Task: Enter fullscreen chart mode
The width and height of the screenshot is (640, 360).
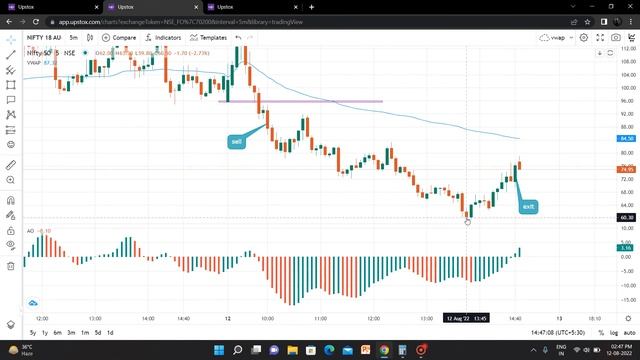Action: [600, 38]
